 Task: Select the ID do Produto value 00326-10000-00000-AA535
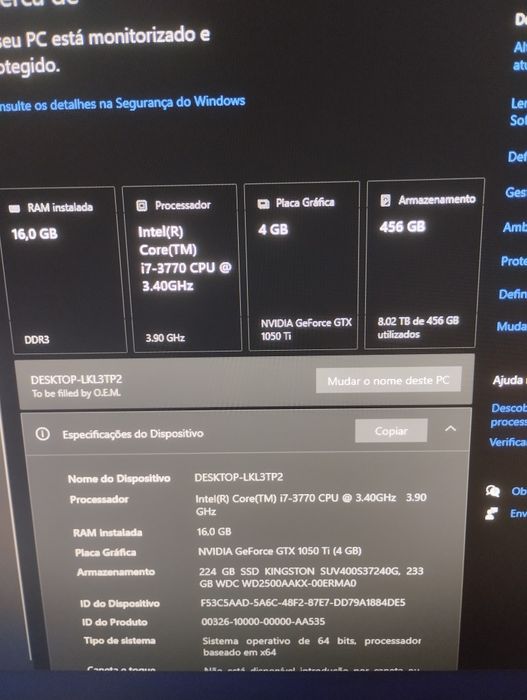[264, 621]
